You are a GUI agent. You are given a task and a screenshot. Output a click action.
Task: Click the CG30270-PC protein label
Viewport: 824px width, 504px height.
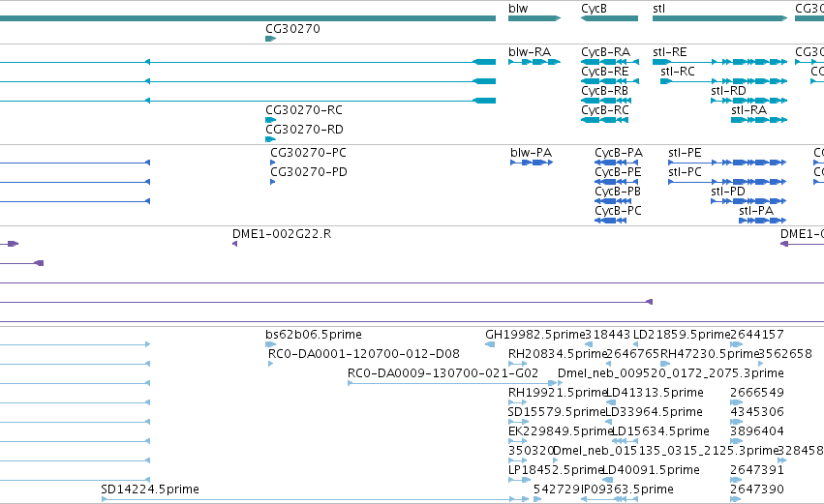tap(309, 152)
